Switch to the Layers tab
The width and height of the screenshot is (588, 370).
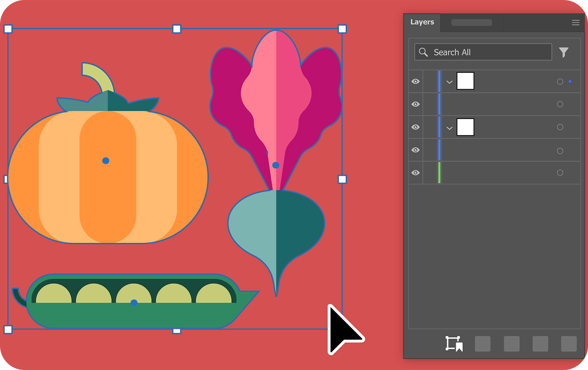click(x=422, y=22)
